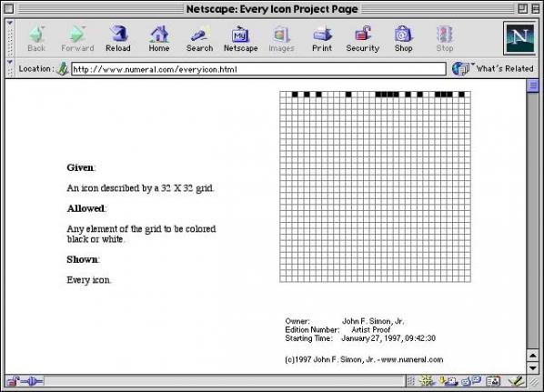Screen dimensions: 544x392
Task: Click the online connection plug icon
Action: point(32,382)
